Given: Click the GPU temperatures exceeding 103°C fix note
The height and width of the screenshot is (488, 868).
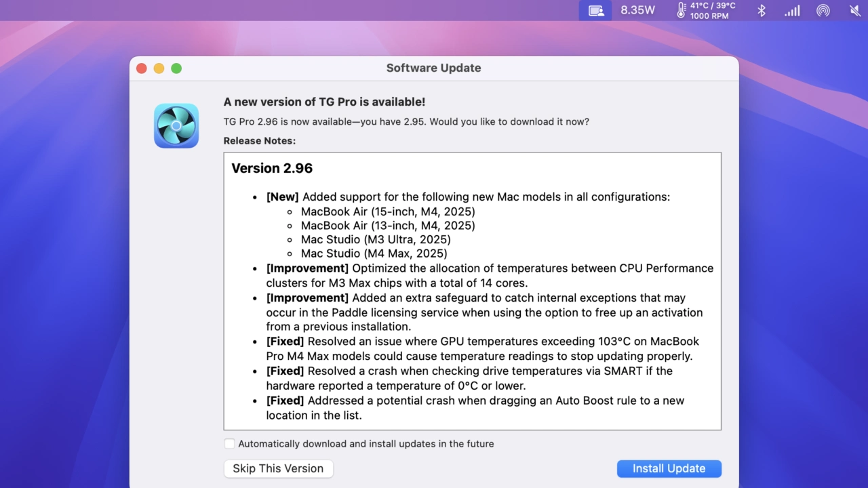Looking at the screenshot, I should click(x=482, y=348).
